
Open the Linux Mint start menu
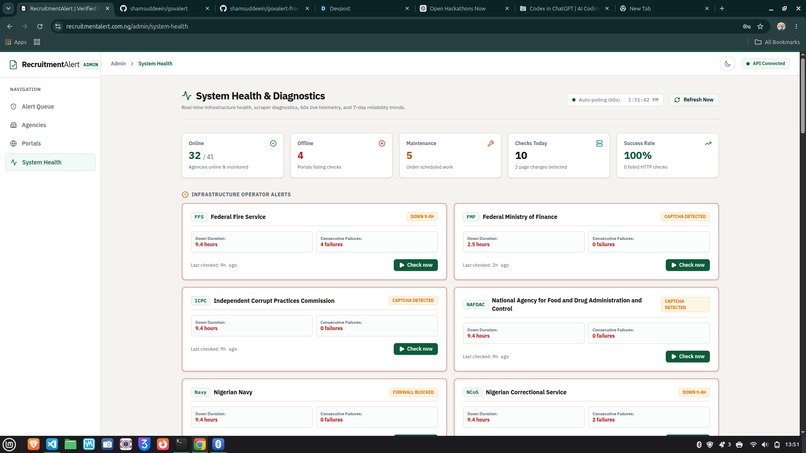click(x=9, y=444)
